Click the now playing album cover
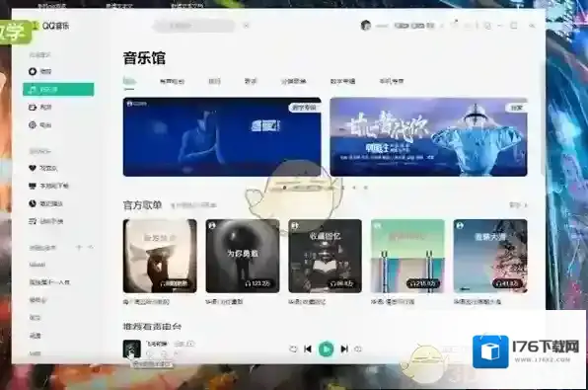 (131, 349)
